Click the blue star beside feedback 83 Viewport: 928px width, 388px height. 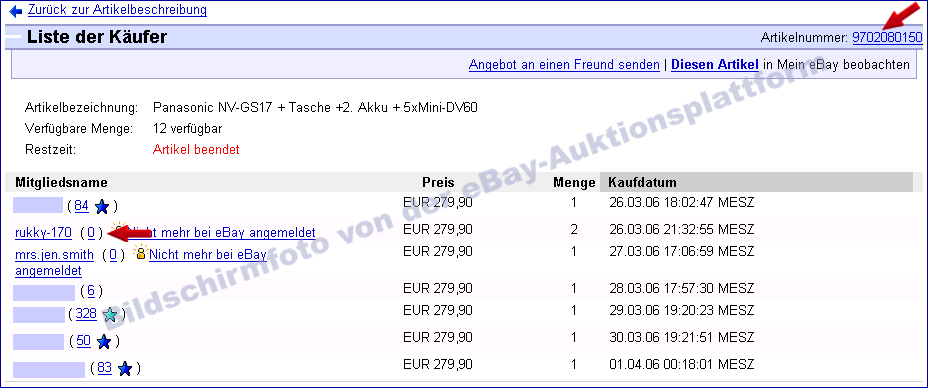pyautogui.click(x=124, y=368)
